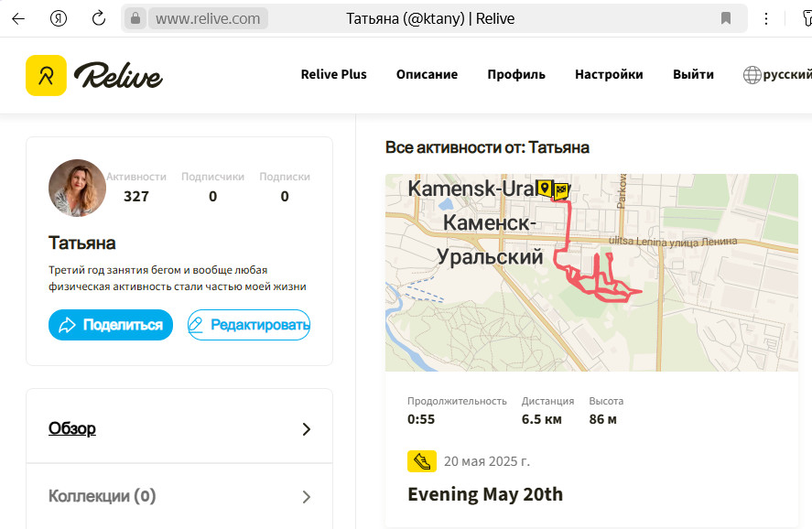Viewport: 812px width, 529px height.
Task: Click the Выйти logout link
Action: point(693,74)
